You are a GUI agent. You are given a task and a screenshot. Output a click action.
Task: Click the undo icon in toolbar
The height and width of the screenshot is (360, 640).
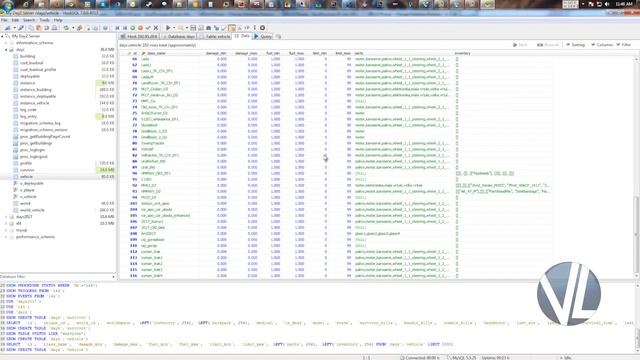[46, 28]
